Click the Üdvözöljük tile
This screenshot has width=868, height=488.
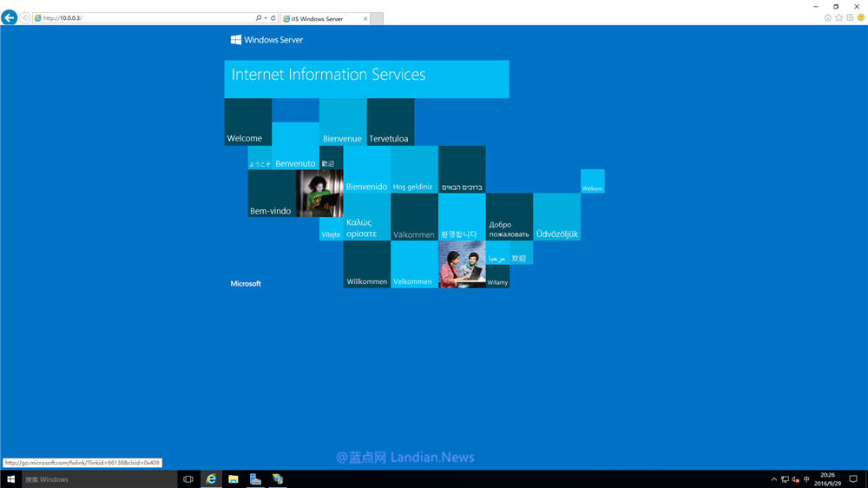click(x=557, y=217)
